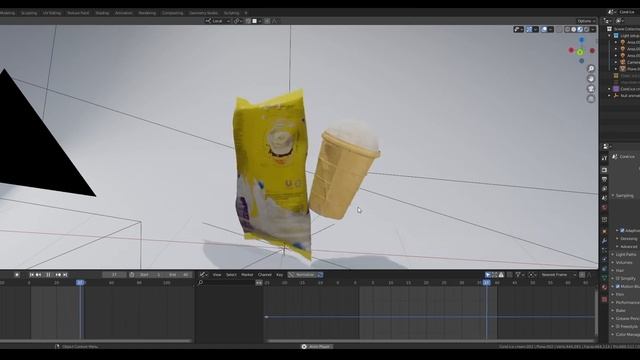Click the zoom magnifier navigation button

click(591, 69)
